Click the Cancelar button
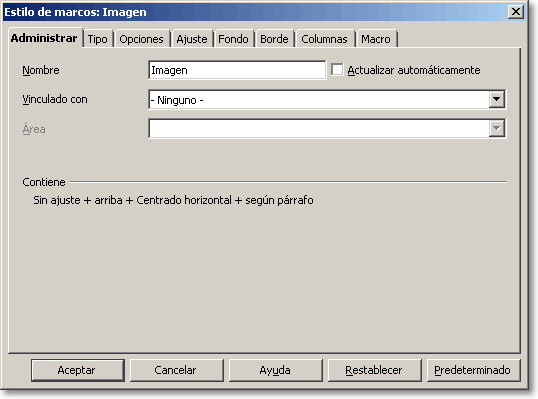This screenshot has width=538, height=399. [x=176, y=370]
